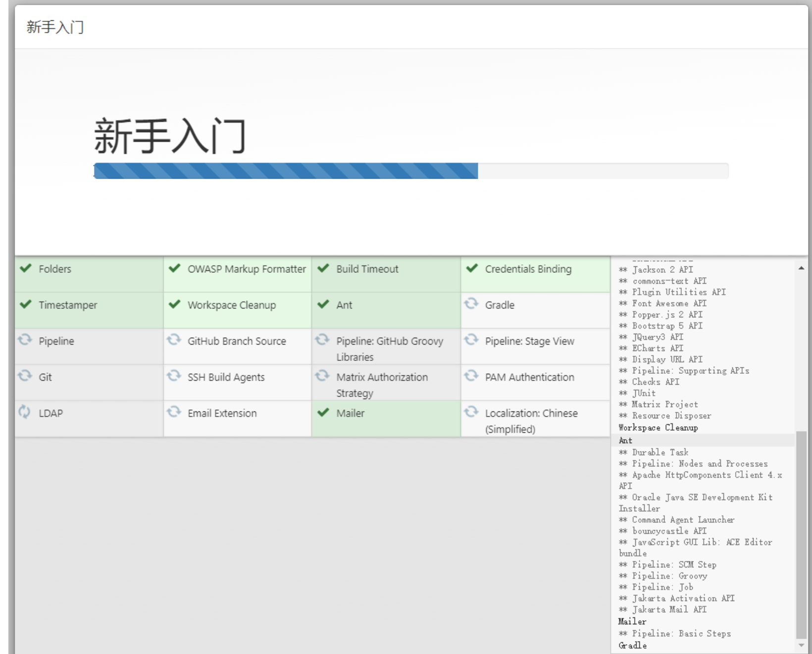This screenshot has width=812, height=654.
Task: Click the checkmark icon next to Ant cell
Action: coord(323,304)
